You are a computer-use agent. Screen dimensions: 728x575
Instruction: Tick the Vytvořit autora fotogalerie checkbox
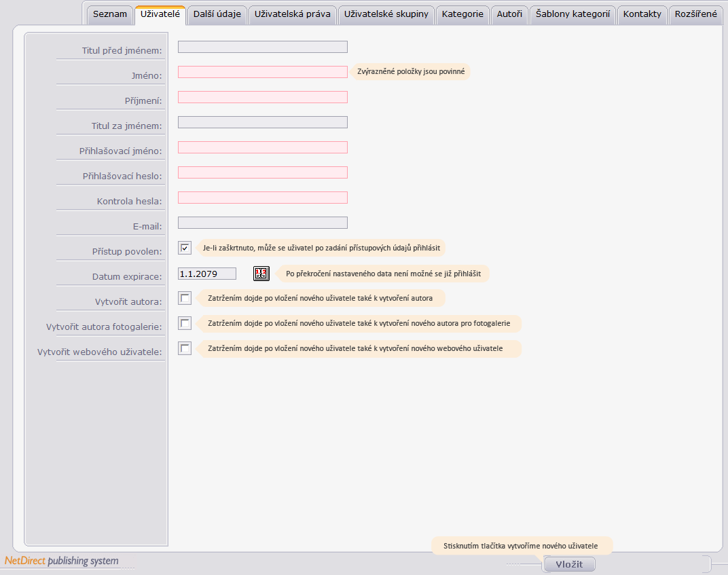click(x=185, y=323)
